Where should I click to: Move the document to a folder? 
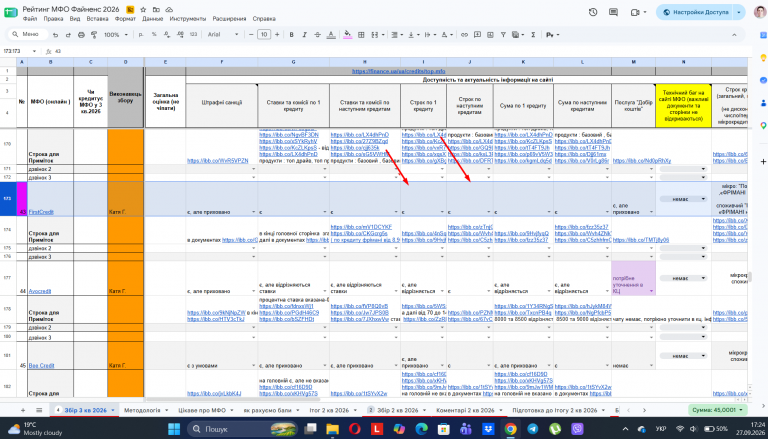click(156, 9)
